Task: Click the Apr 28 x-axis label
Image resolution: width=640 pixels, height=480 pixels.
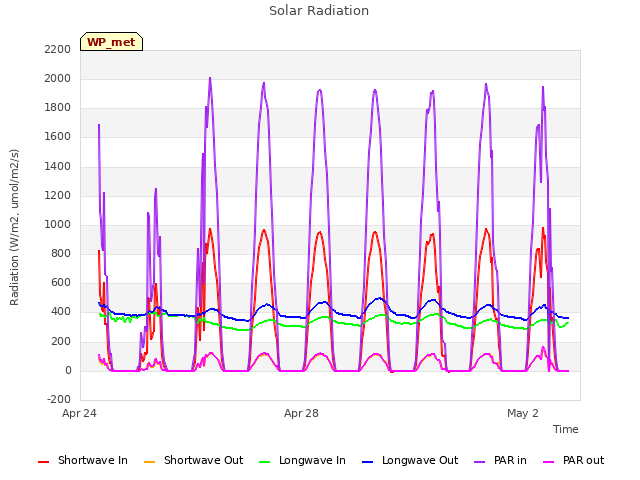Action: tap(301, 413)
